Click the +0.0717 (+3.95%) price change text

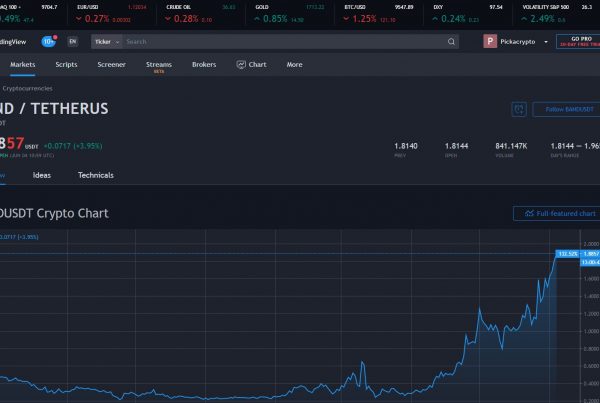coord(73,146)
